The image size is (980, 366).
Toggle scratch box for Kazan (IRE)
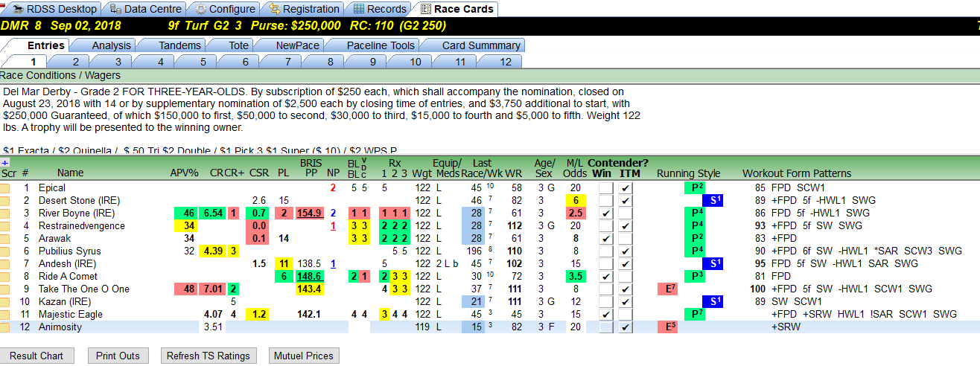[x=5, y=302]
